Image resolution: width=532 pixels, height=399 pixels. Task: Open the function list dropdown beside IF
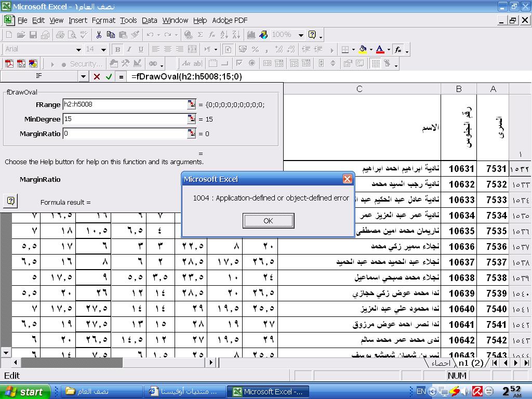(x=83, y=77)
